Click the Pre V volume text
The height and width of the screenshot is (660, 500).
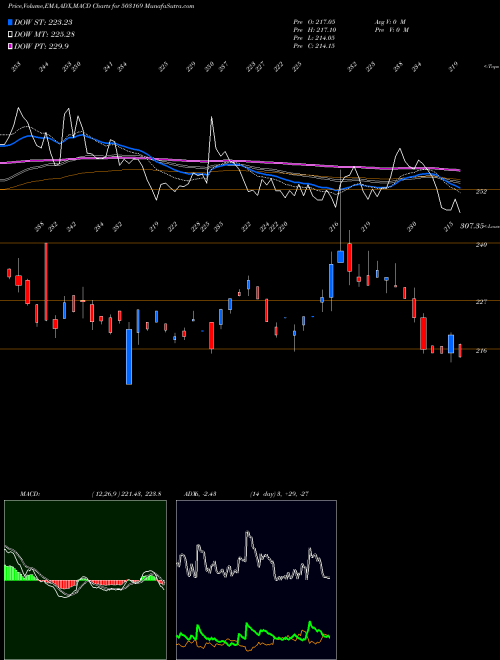pos(391,29)
